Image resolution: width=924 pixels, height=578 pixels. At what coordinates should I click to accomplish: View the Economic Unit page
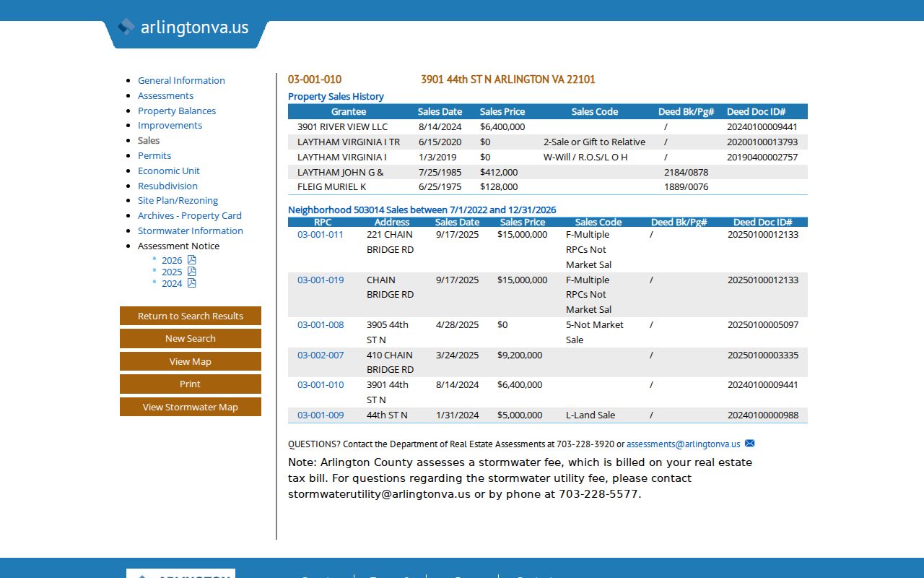point(169,171)
